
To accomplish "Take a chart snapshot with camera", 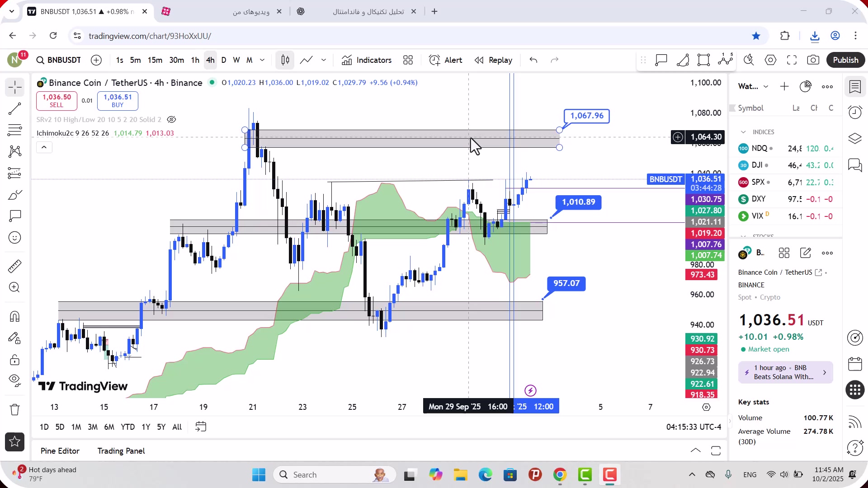I will (x=813, y=60).
